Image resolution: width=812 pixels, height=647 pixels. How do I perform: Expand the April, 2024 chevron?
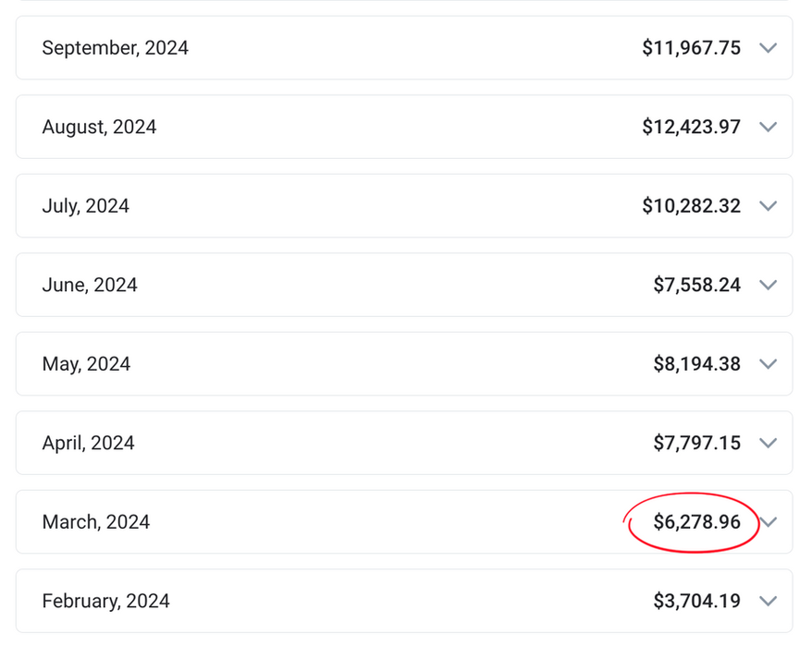coord(768,444)
